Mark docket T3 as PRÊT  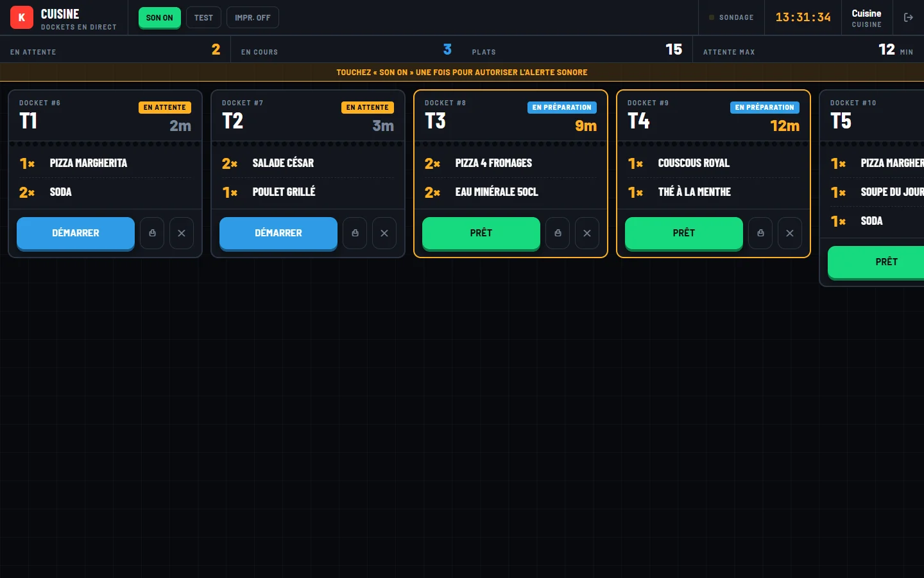(x=481, y=233)
